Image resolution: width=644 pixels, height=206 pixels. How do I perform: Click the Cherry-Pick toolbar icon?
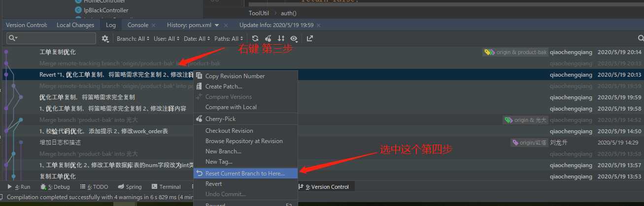click(268, 38)
